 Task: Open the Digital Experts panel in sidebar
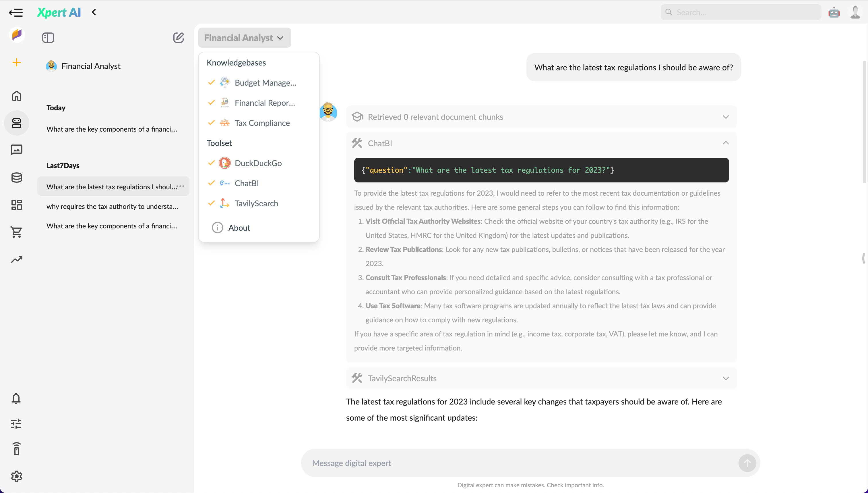point(16,123)
